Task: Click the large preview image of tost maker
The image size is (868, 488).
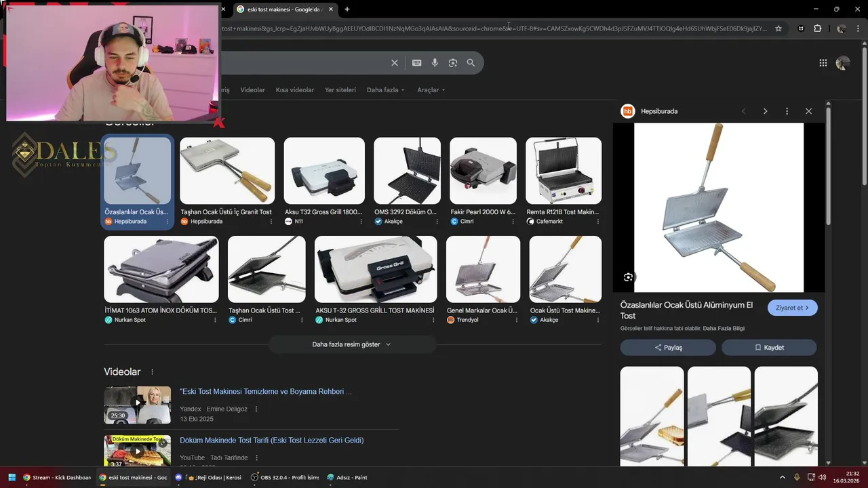Action: (719, 207)
